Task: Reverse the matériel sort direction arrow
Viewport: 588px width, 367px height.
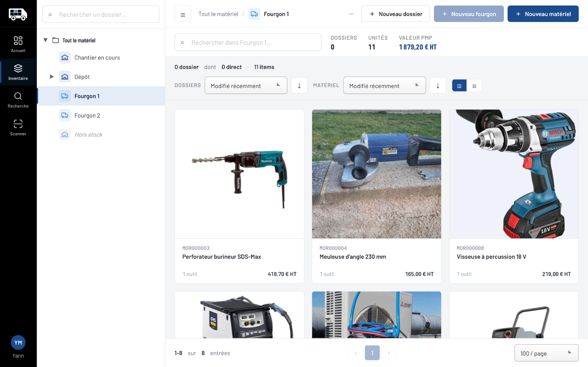Action: [438, 85]
